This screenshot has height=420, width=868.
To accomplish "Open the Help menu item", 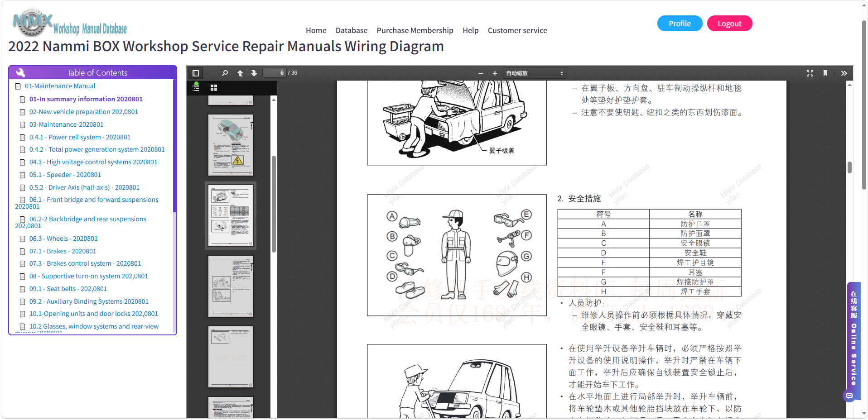I will click(470, 30).
